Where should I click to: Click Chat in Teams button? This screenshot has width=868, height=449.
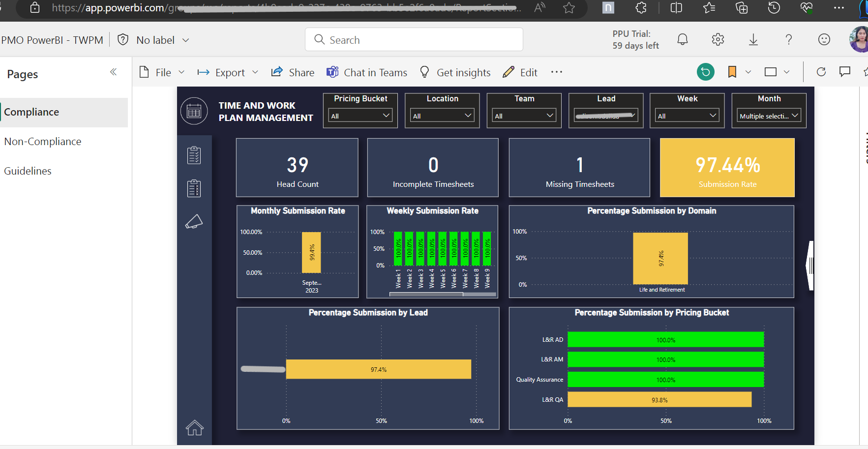pyautogui.click(x=367, y=72)
